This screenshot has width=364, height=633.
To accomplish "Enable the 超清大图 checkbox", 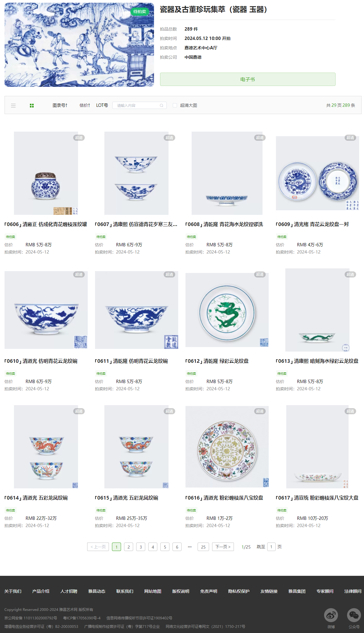I will pos(175,105).
